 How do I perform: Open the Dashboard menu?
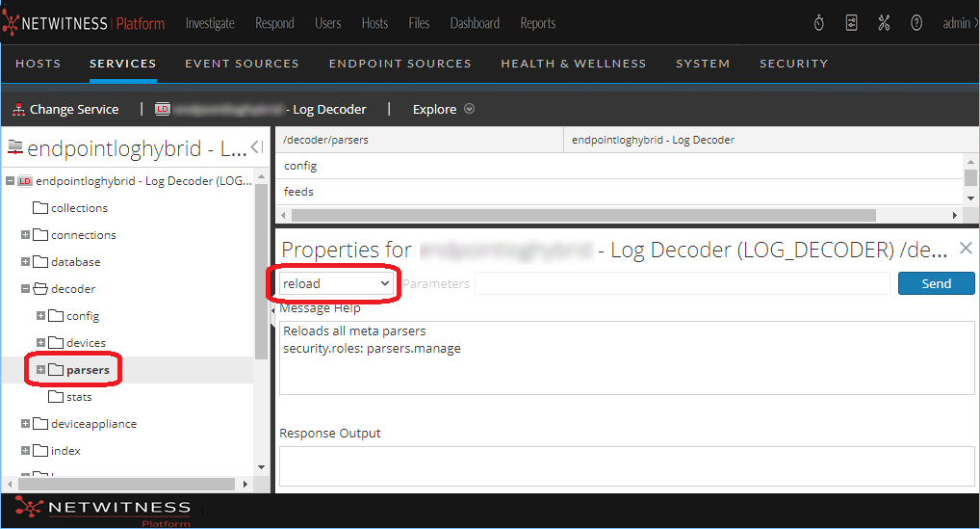pos(475,24)
